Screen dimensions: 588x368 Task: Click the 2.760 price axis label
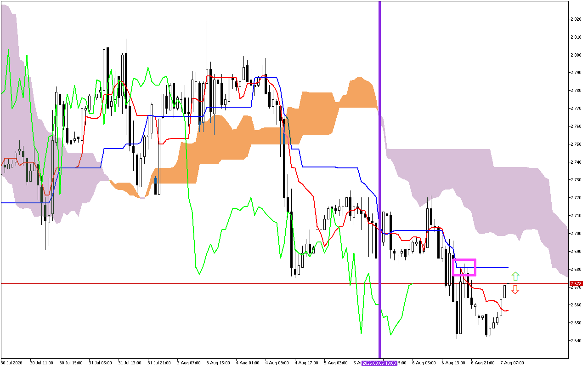(576, 126)
